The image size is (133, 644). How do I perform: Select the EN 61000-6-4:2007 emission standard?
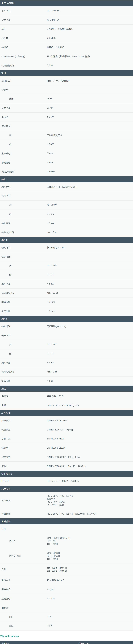point(56,439)
